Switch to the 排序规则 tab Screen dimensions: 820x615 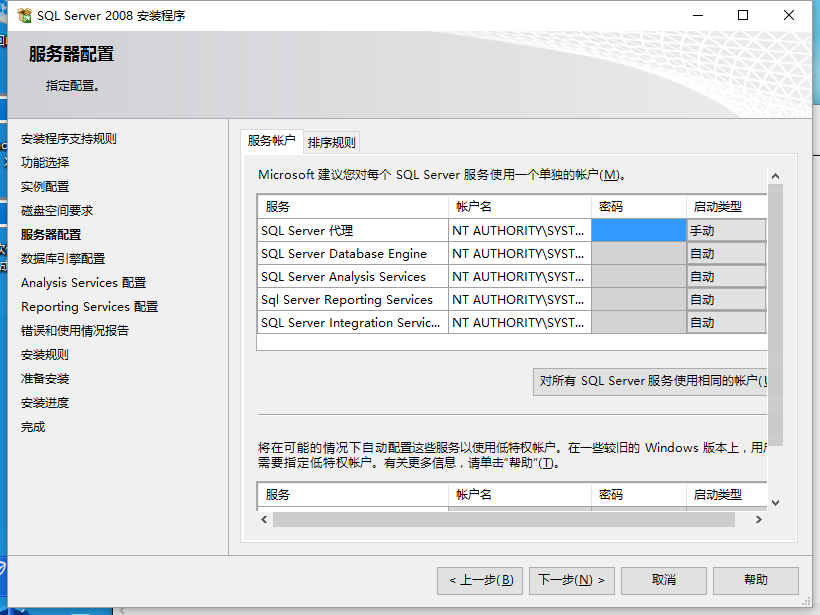coord(332,142)
